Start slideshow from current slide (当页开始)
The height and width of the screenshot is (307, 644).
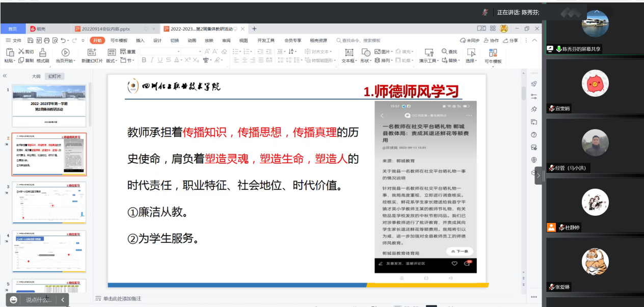pyautogui.click(x=65, y=52)
